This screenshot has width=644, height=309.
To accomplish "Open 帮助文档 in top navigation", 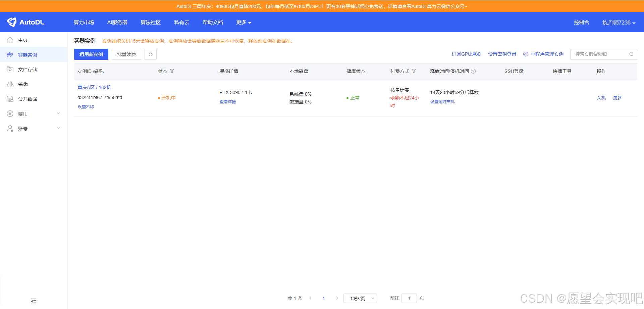I will coord(213,23).
